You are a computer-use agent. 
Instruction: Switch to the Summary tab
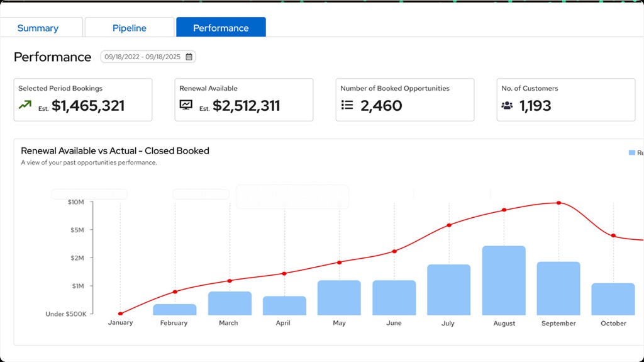pyautogui.click(x=38, y=28)
